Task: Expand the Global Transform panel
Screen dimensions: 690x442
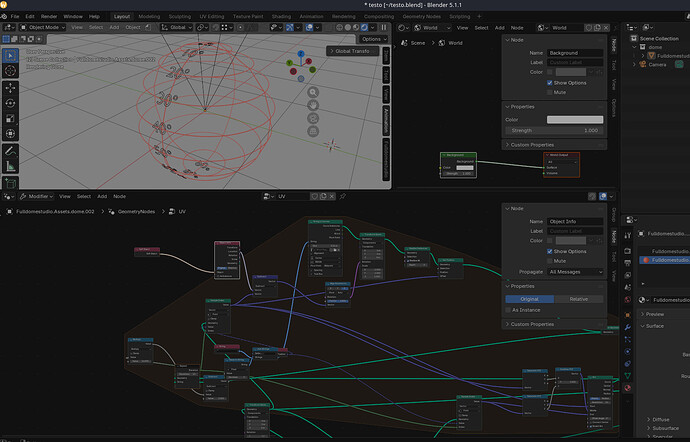Action: tap(352, 51)
